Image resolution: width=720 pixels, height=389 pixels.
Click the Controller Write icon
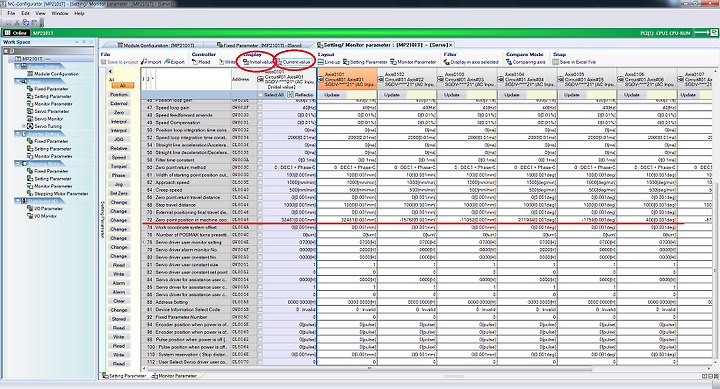click(x=221, y=62)
